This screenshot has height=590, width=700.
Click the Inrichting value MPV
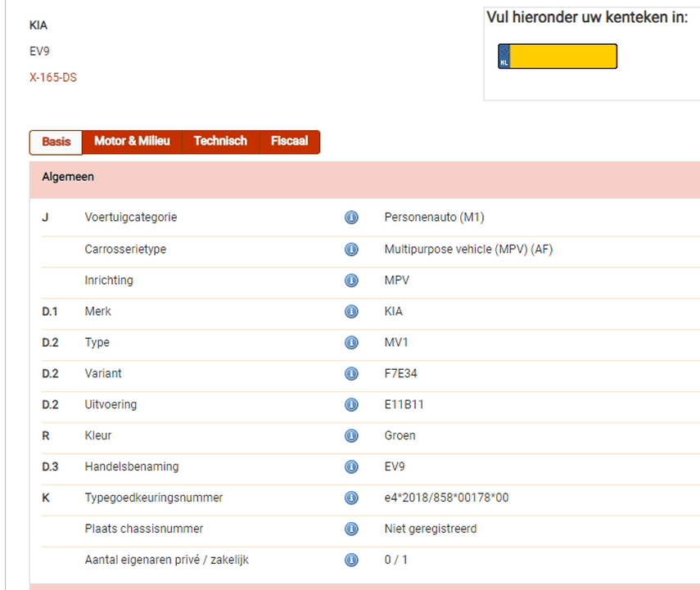[x=397, y=281]
